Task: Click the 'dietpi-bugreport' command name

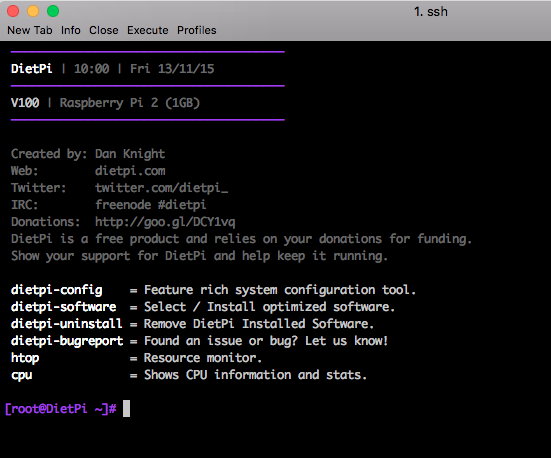Action: (x=67, y=341)
